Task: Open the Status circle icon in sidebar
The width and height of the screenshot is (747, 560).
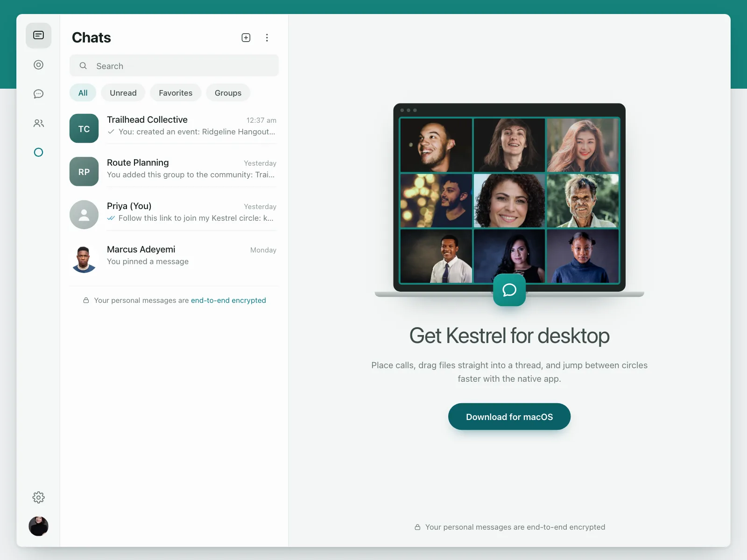Action: (38, 65)
